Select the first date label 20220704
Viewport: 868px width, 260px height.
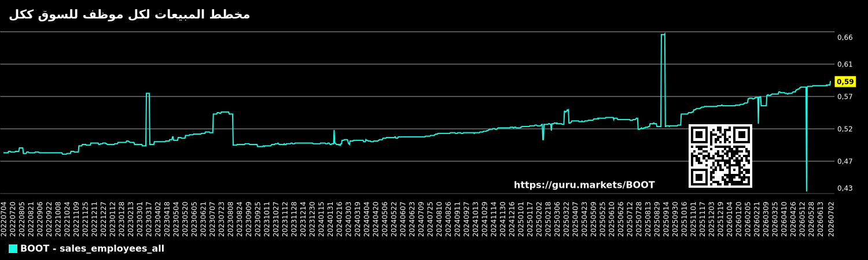(4, 218)
